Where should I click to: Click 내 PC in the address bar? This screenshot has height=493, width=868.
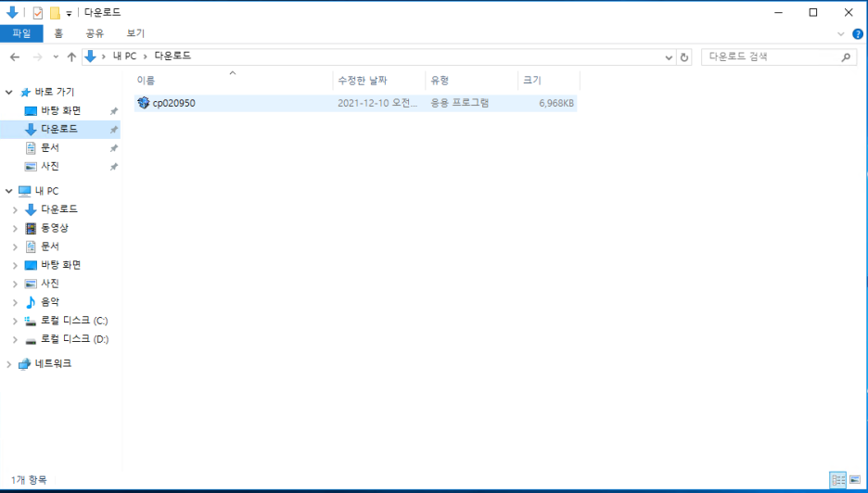pyautogui.click(x=124, y=57)
